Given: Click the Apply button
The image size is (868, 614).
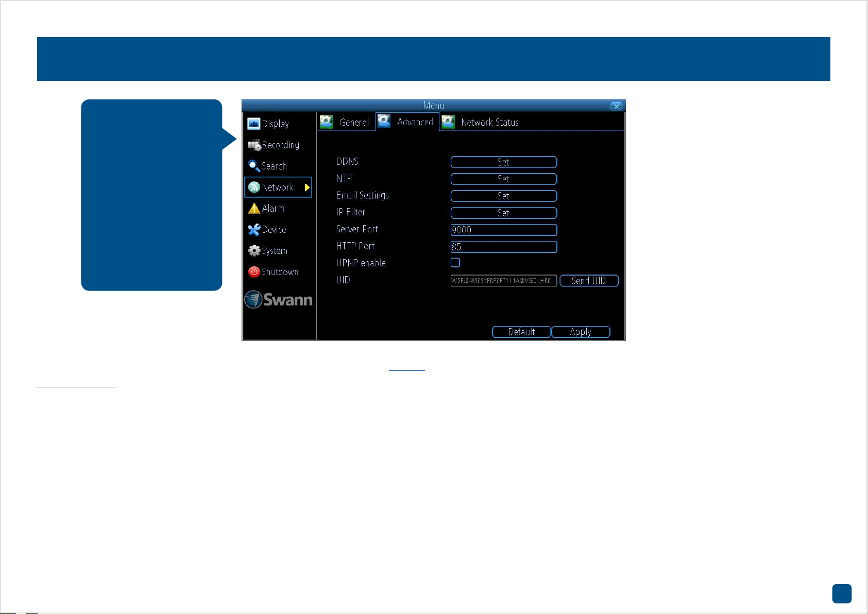Looking at the screenshot, I should [x=581, y=332].
